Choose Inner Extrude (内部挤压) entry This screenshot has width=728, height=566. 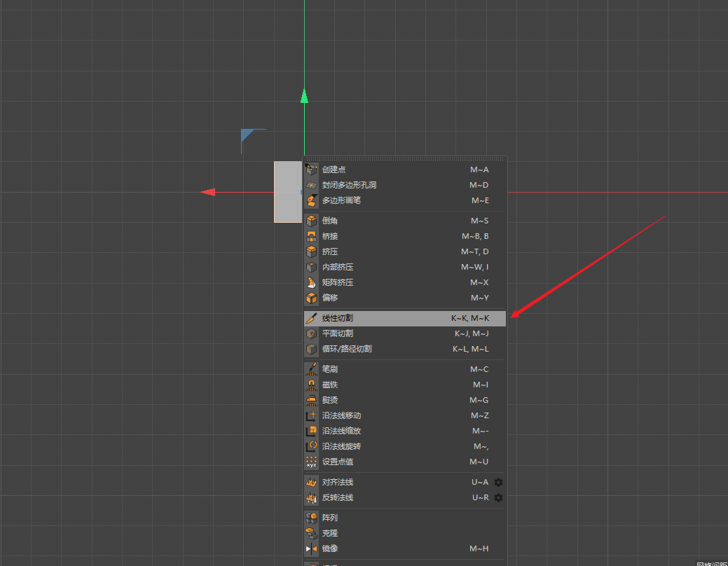tap(338, 267)
